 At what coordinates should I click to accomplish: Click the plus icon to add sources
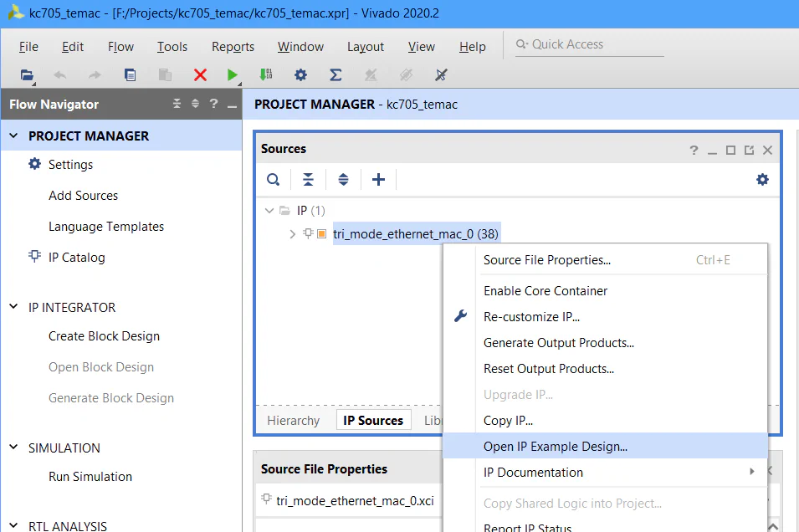(378, 180)
